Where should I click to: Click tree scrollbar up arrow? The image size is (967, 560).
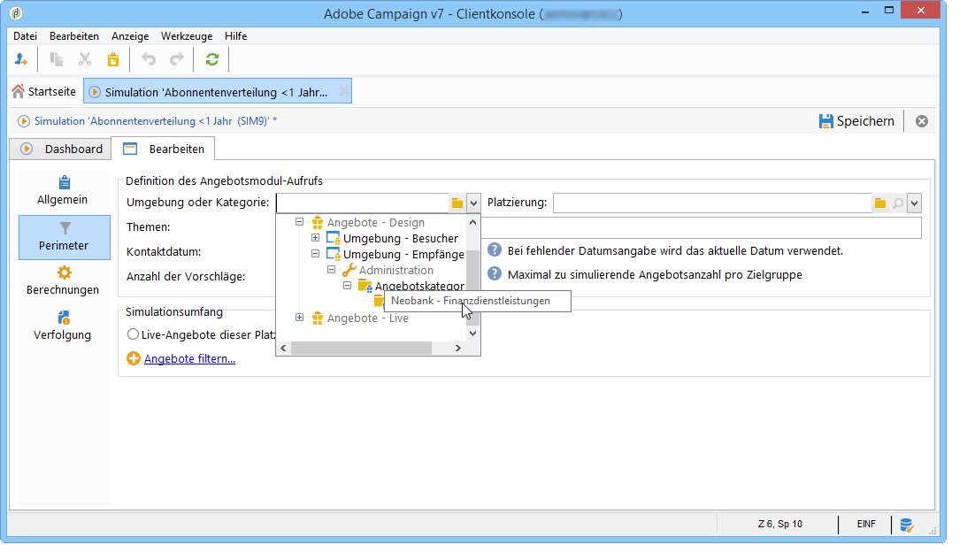473,222
